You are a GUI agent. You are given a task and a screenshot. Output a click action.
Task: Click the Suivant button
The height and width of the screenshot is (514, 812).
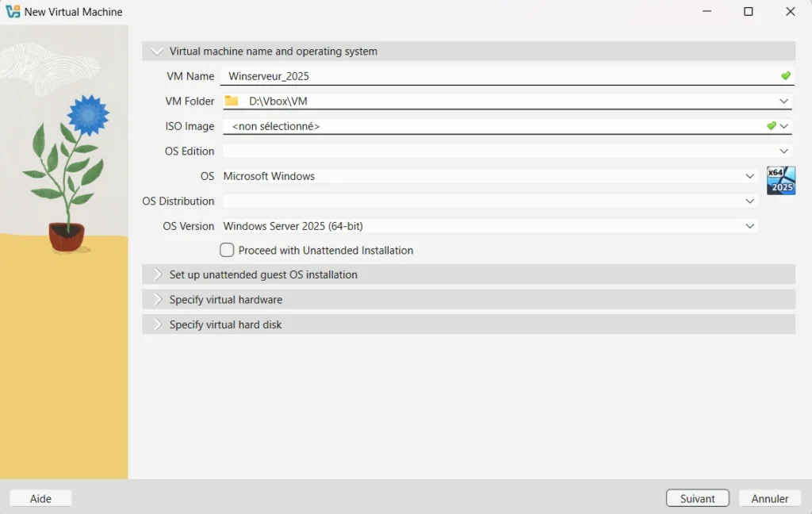698,498
